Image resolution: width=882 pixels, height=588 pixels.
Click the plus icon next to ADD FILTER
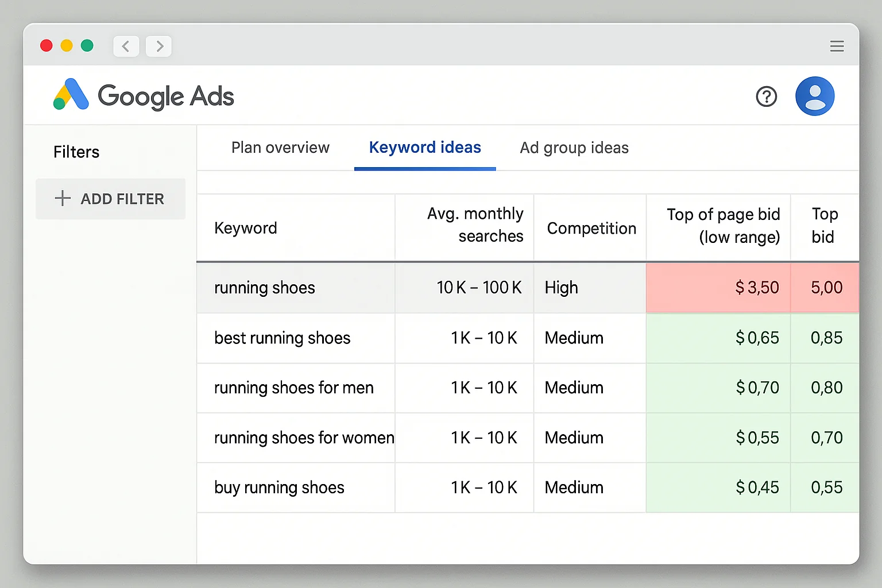click(62, 198)
